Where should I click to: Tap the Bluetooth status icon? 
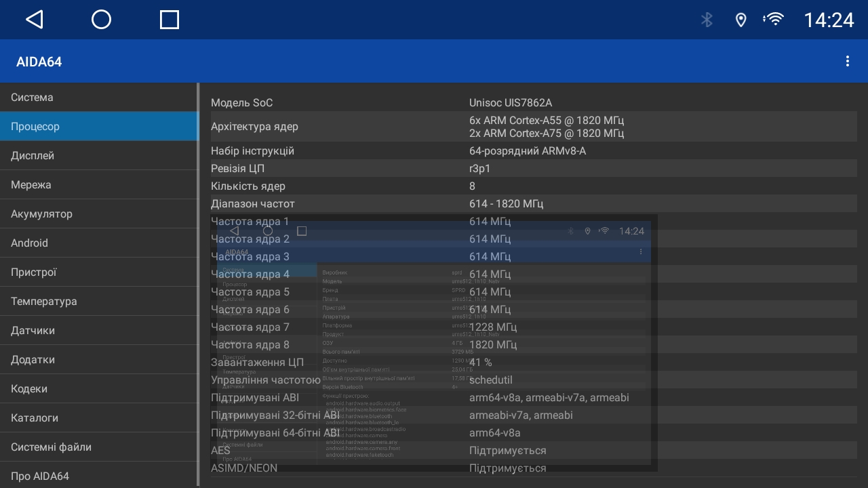[x=707, y=20]
